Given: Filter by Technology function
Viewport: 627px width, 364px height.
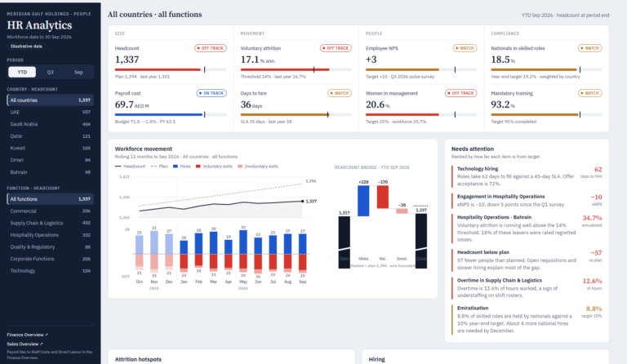Looking at the screenshot, I should 51,271.
